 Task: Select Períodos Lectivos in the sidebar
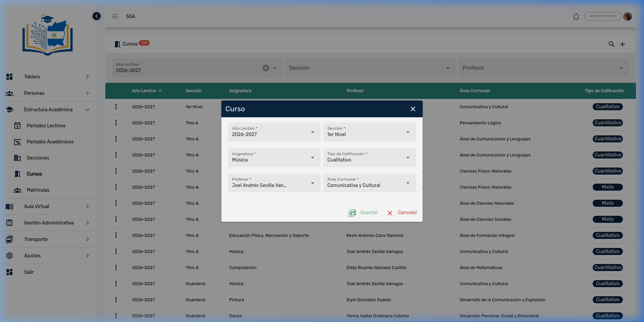(46, 126)
